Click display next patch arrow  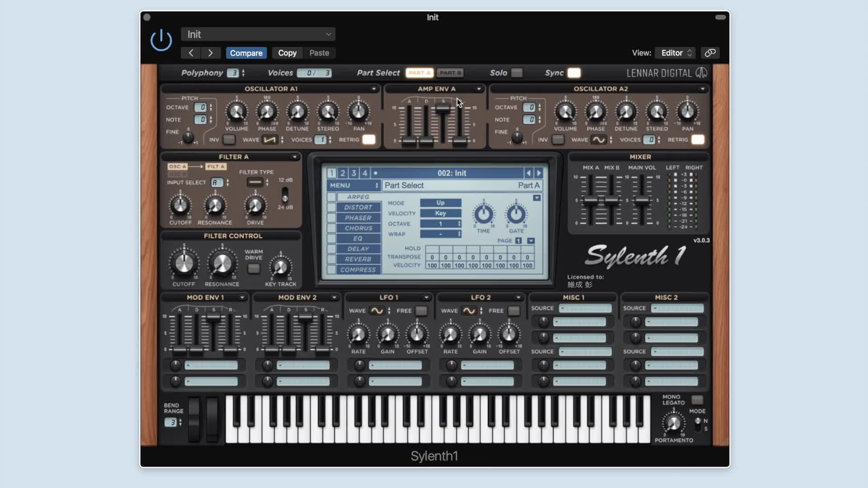pos(538,173)
